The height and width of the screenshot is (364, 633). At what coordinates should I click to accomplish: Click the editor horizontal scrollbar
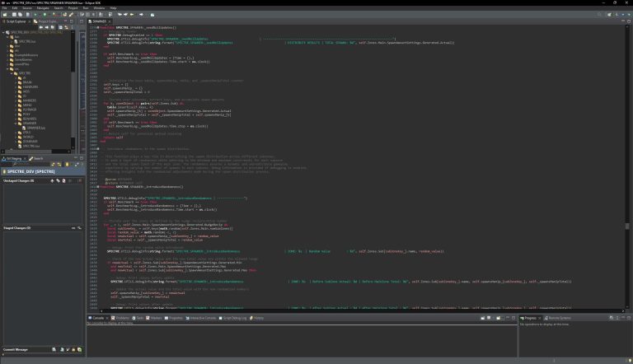pos(362,310)
